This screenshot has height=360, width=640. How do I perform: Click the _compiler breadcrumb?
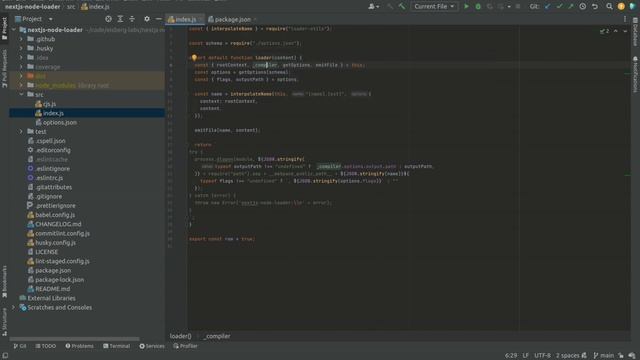pyautogui.click(x=217, y=336)
